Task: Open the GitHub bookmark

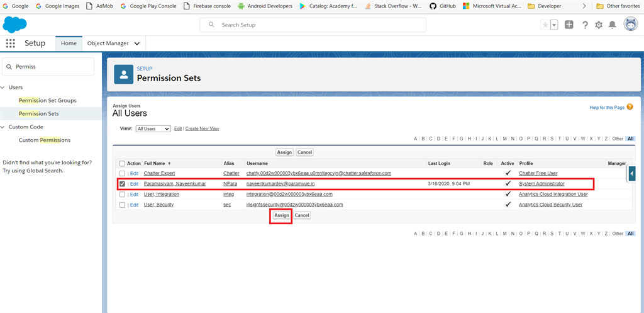Action: 443,6
